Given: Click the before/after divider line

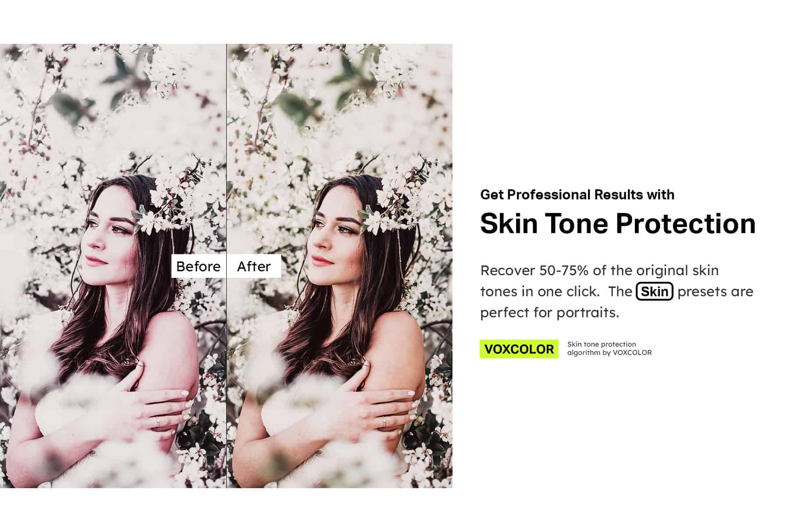Looking at the screenshot, I should 227,266.
